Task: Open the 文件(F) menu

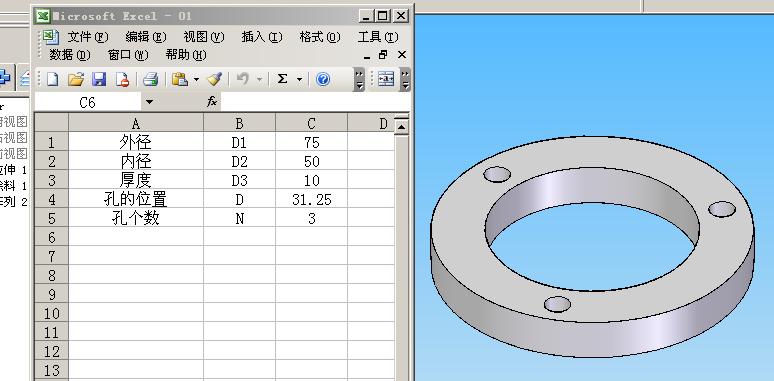Action: tap(88, 37)
